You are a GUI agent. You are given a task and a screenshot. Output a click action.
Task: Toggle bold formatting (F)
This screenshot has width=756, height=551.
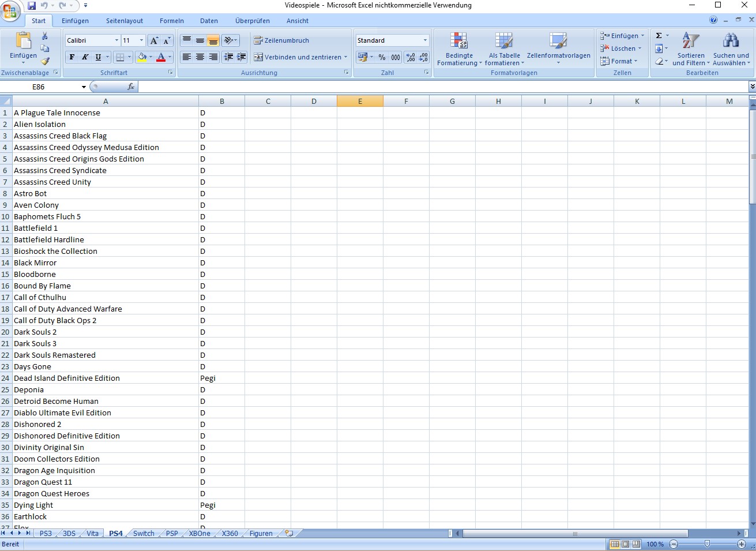(72, 57)
